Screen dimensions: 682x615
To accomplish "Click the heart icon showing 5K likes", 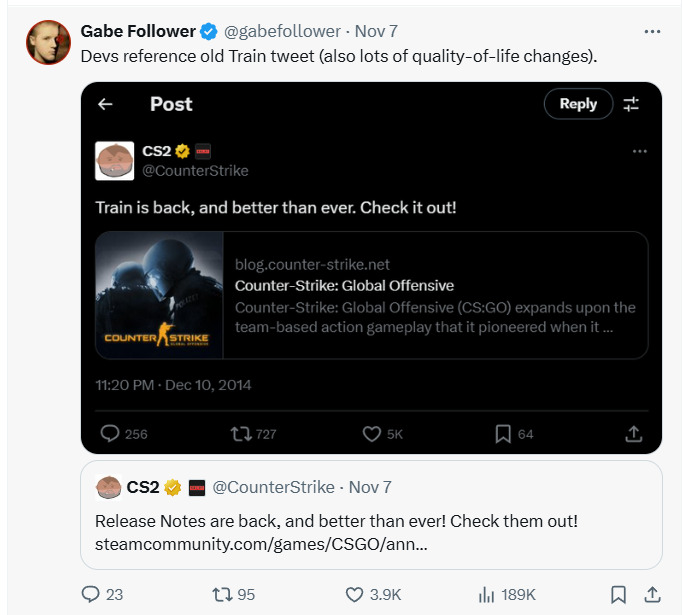I will click(371, 433).
